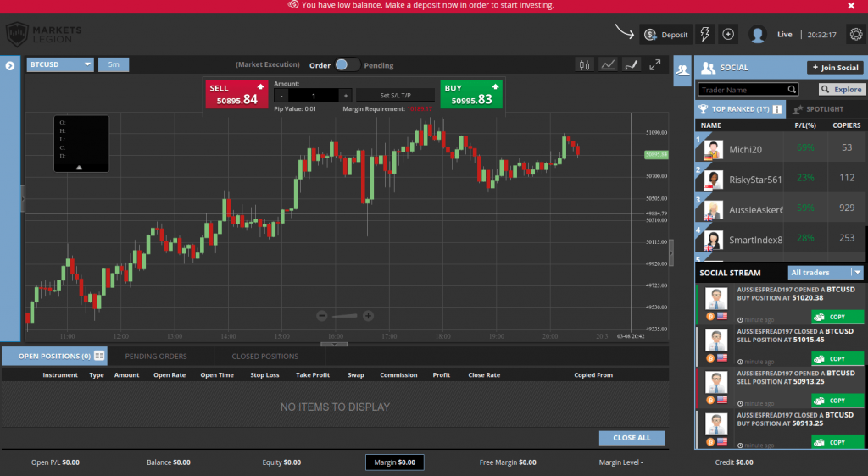The width and height of the screenshot is (868, 476).
Task: Click the table view icon beside Open Positions
Action: click(99, 356)
